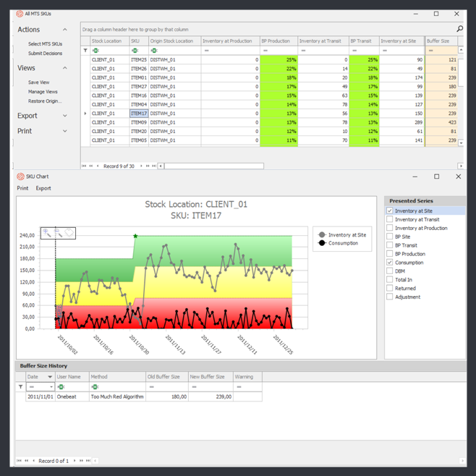Open the Export menu in SKU Chart
The width and height of the screenshot is (476, 476).
43,188
